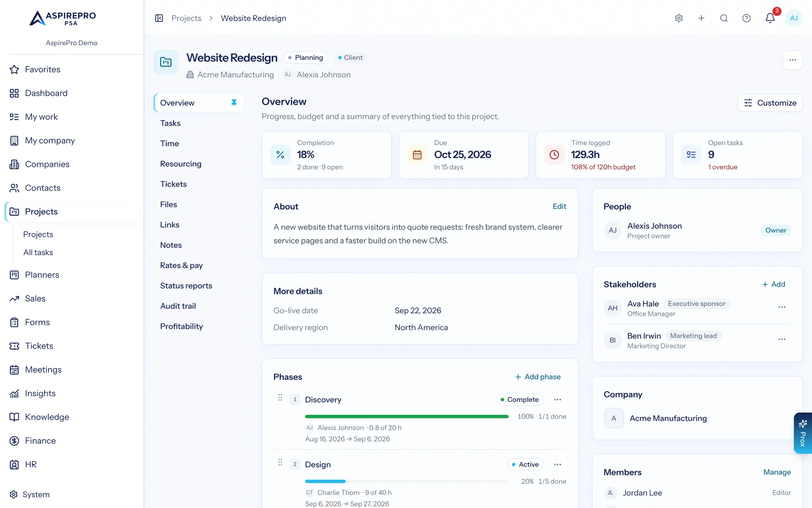
Task: Go to Dashboard in sidebar
Action: [x=71, y=93]
